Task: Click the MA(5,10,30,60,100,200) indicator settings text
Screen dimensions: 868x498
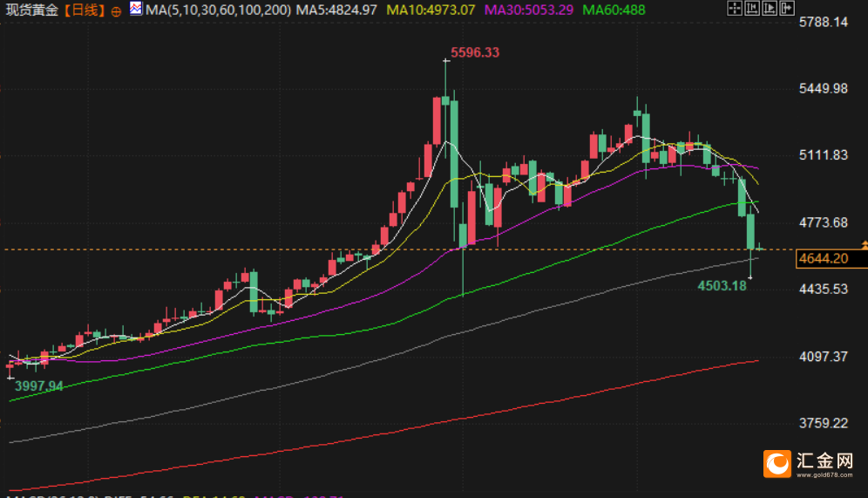Action: click(219, 10)
